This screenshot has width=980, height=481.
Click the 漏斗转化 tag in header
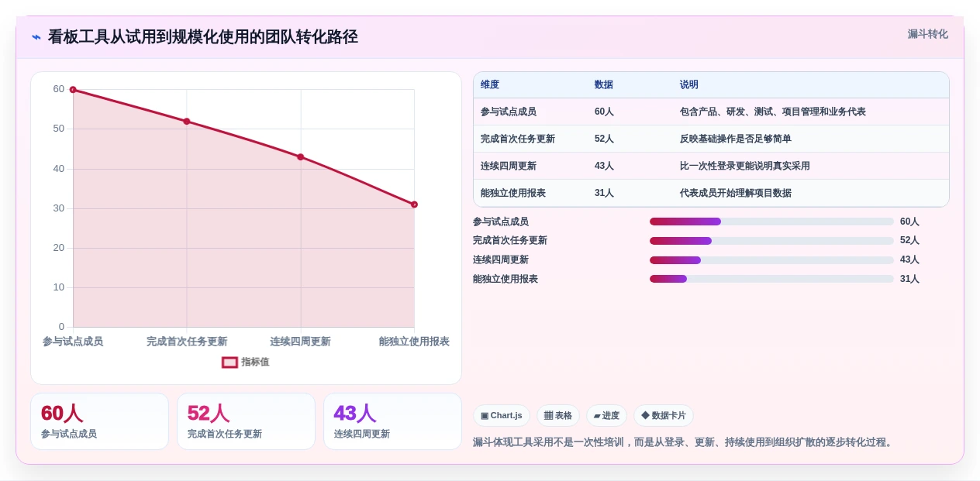point(927,34)
